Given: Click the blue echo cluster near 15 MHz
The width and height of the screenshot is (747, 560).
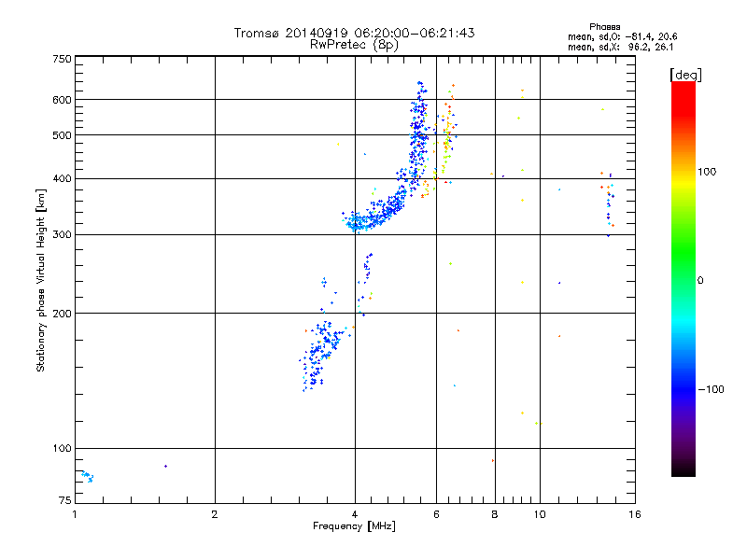Looking at the screenshot, I should [610, 204].
